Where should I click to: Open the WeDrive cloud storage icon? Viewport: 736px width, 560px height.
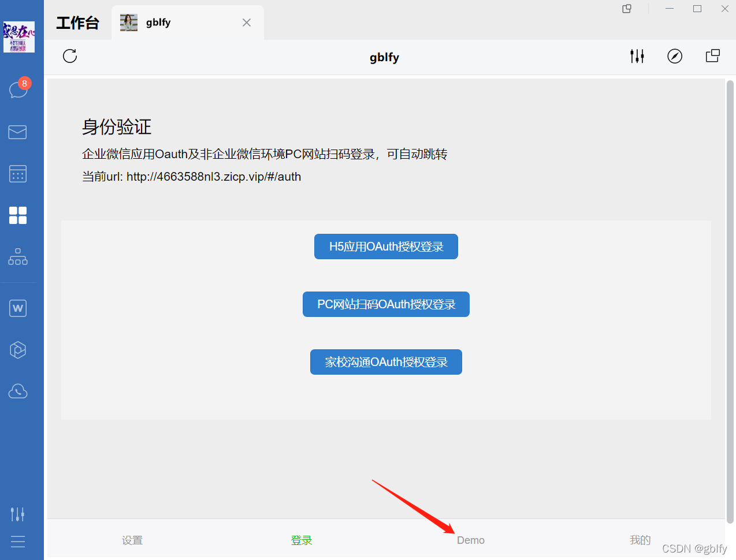coord(17,391)
